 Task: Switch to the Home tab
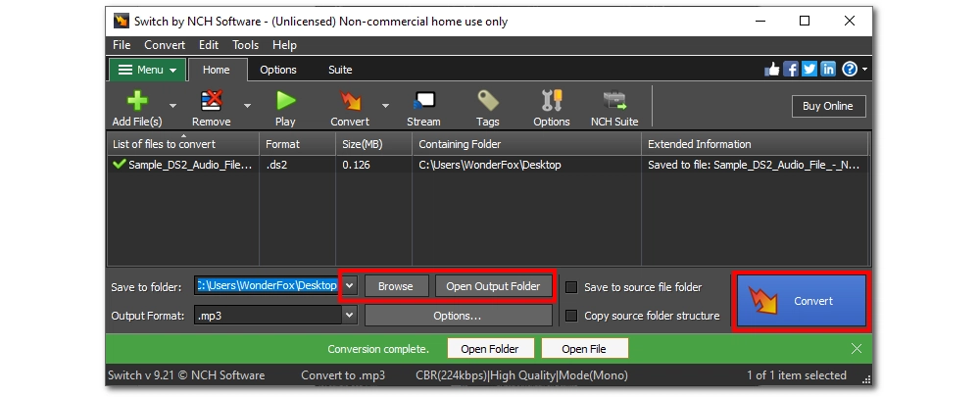pos(217,70)
